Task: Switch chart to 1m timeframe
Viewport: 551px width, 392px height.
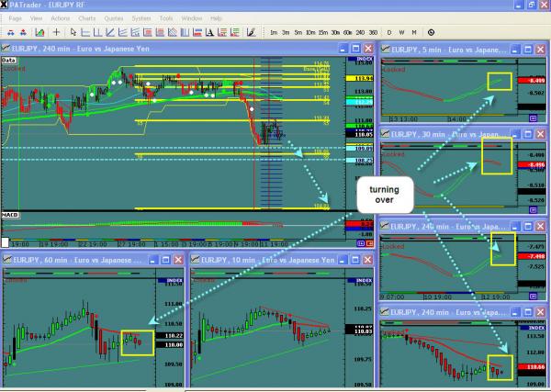Action: pyautogui.click(x=274, y=32)
